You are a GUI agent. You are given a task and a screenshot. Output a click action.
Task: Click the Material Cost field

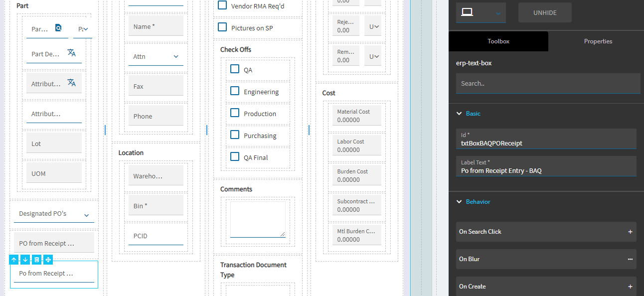pyautogui.click(x=357, y=116)
